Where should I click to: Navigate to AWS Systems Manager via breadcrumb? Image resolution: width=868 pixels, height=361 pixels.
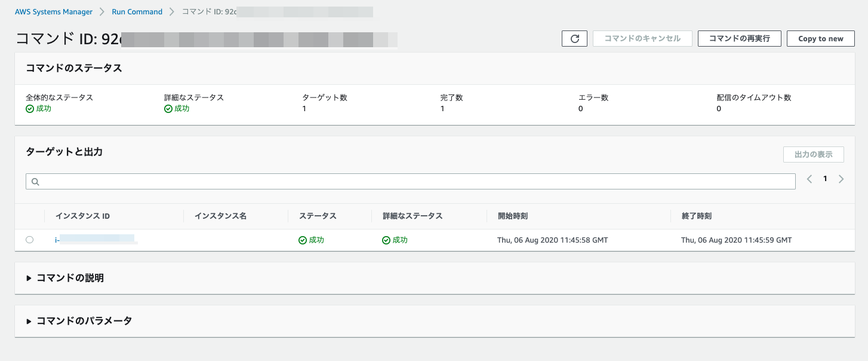coord(53,11)
